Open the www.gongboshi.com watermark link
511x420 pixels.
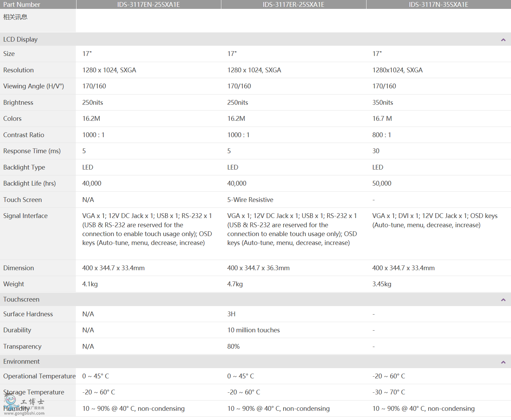(24, 413)
